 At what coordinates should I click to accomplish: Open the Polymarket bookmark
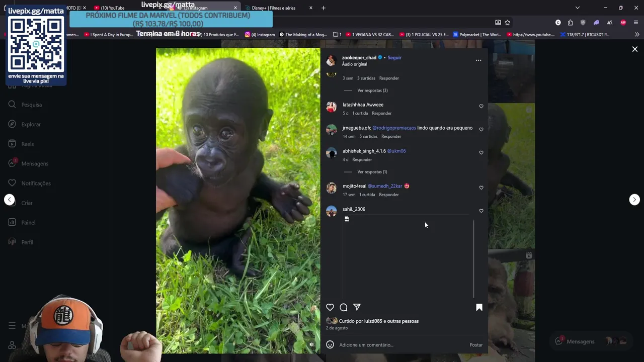477,35
